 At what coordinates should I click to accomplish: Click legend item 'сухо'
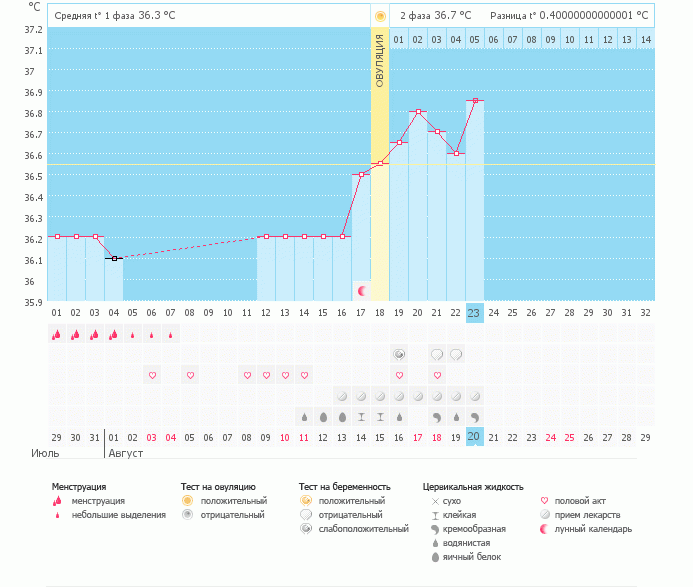pyautogui.click(x=452, y=501)
